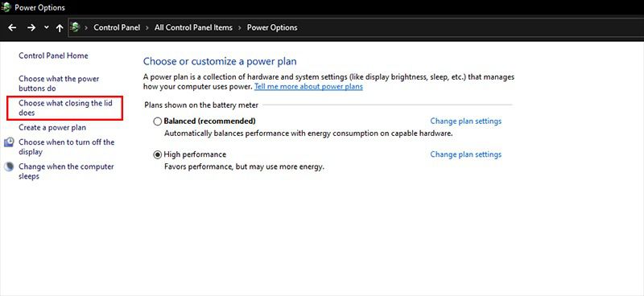Go forward with the right arrow
Screen dimensions: 644x296
pyautogui.click(x=31, y=27)
